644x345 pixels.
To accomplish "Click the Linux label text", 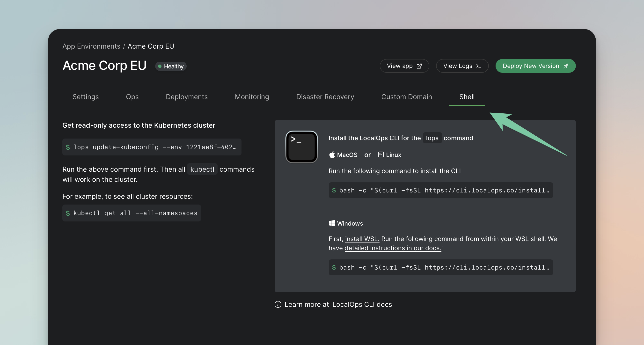I will click(x=393, y=155).
